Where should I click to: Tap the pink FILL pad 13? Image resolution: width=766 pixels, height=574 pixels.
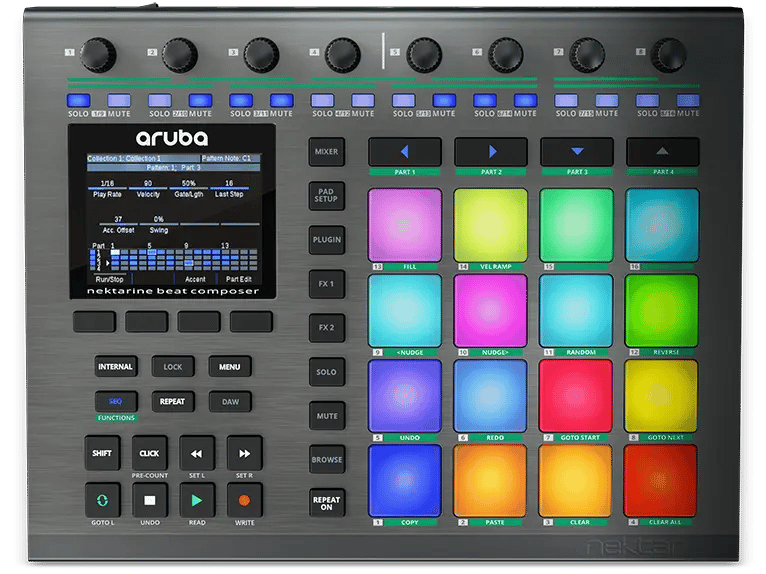tap(404, 225)
